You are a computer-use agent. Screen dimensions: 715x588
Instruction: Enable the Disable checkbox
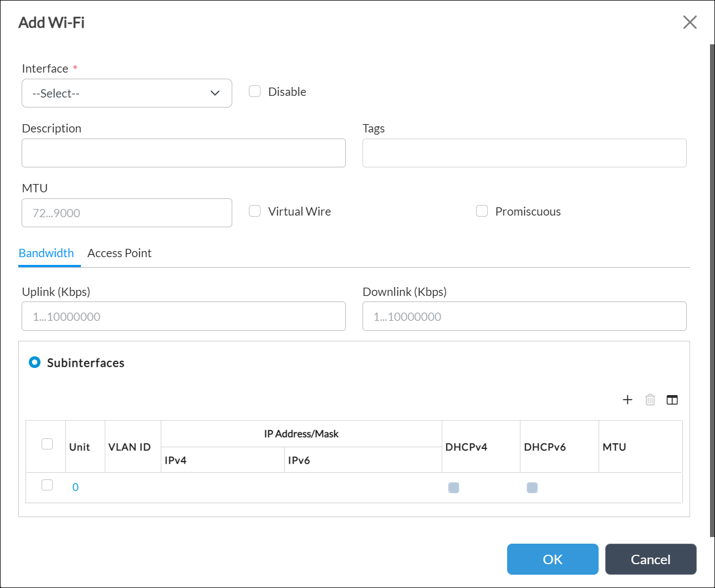pos(255,91)
